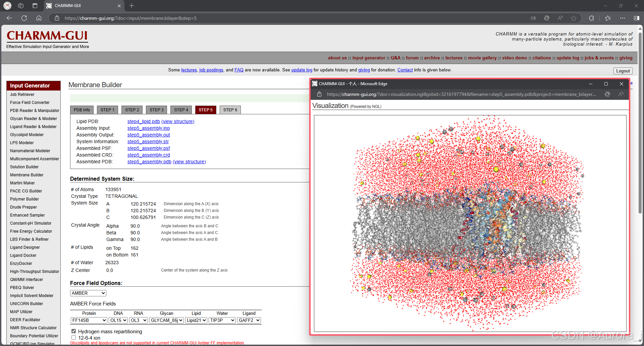Enable Hydrogen mass repartitioning checkbox
644x346 pixels.
(73, 331)
